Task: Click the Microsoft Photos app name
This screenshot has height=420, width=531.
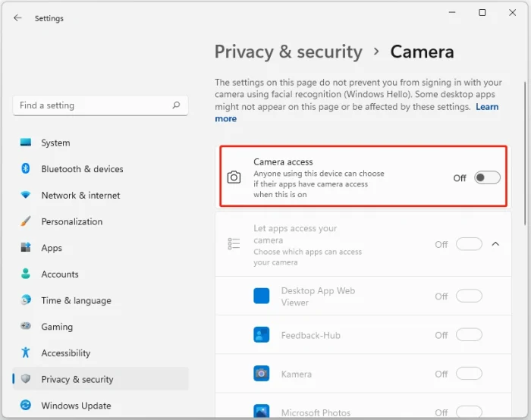Action: pyautogui.click(x=316, y=412)
